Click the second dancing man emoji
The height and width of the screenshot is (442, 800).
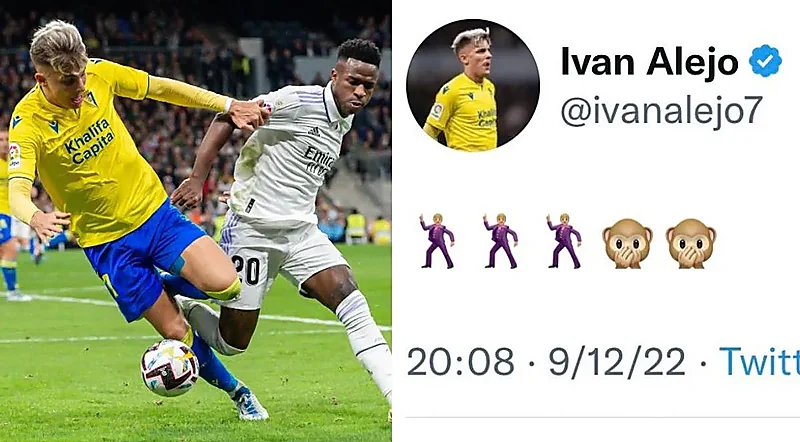[501, 241]
